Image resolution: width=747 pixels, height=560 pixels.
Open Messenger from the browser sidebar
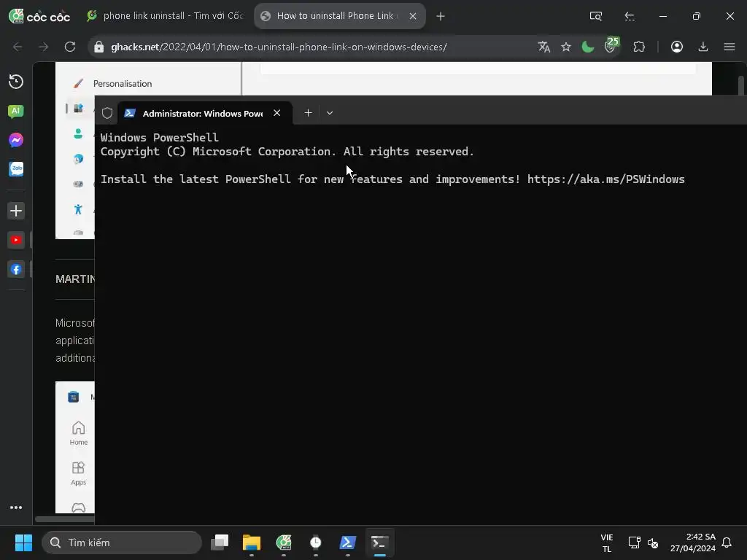[16, 140]
